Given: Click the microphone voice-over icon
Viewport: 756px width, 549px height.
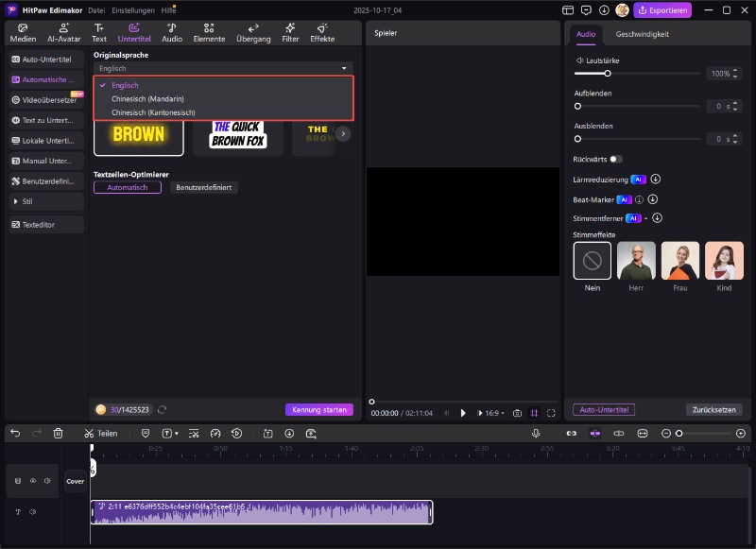Looking at the screenshot, I should (536, 433).
